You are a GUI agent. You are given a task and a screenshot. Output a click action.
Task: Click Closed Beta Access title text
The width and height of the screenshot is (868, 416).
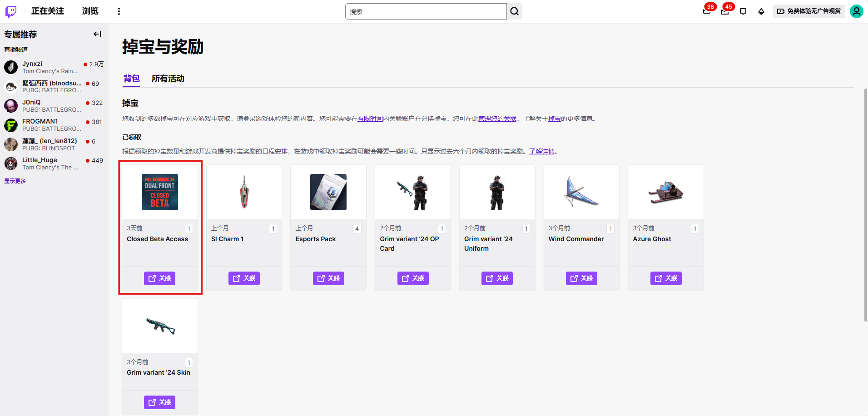pyautogui.click(x=157, y=239)
